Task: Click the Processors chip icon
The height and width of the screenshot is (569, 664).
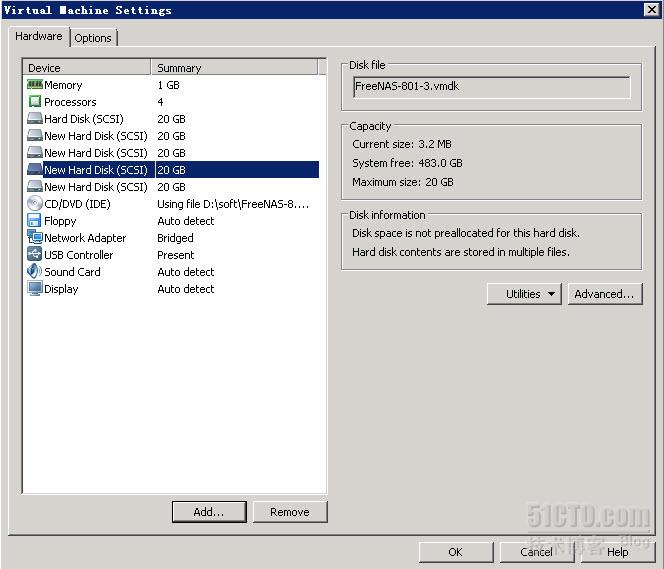Action: click(x=35, y=102)
